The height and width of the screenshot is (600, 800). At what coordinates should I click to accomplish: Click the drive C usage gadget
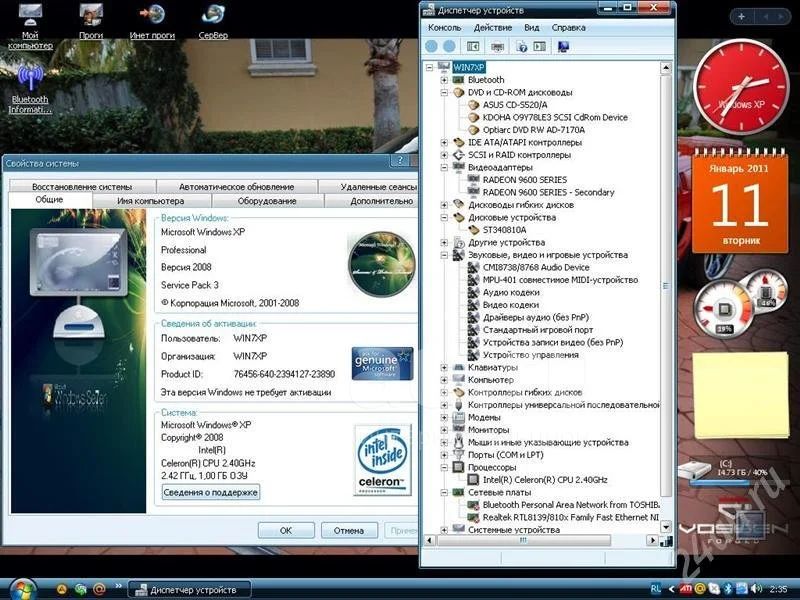[724, 471]
